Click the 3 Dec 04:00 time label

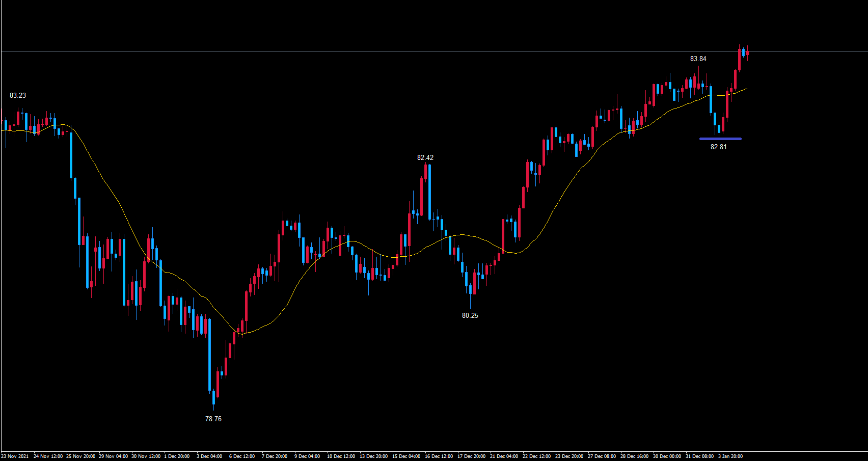209,456
